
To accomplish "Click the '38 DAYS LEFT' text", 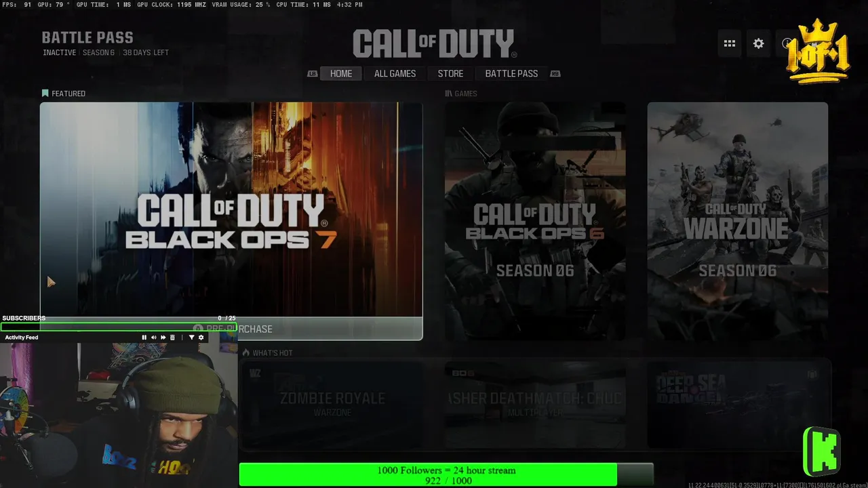I will click(146, 53).
